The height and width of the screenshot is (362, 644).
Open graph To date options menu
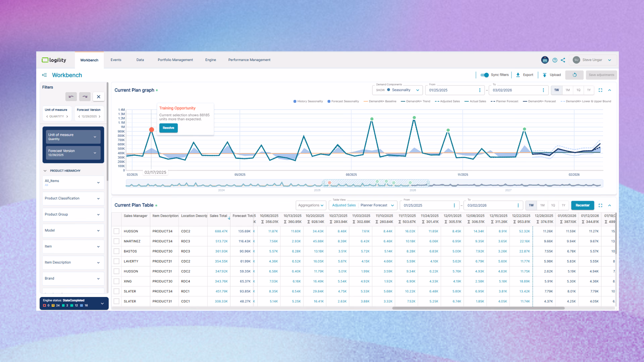pyautogui.click(x=543, y=90)
